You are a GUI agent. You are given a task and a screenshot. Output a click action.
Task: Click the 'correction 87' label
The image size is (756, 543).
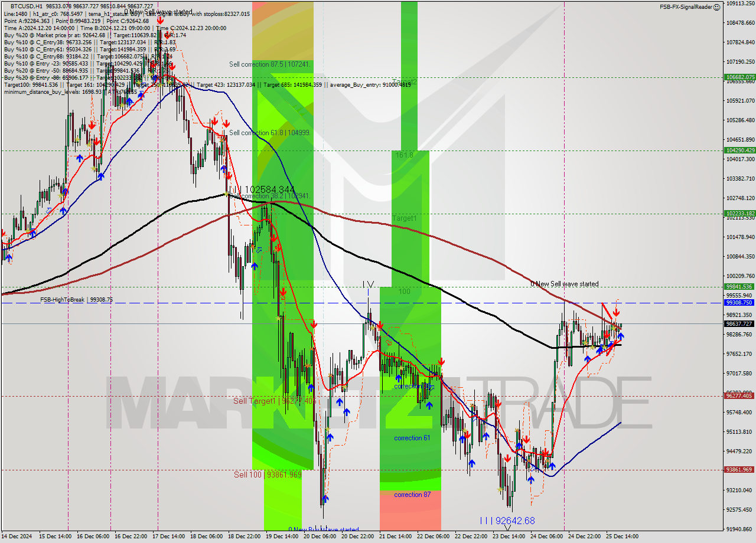click(x=412, y=495)
